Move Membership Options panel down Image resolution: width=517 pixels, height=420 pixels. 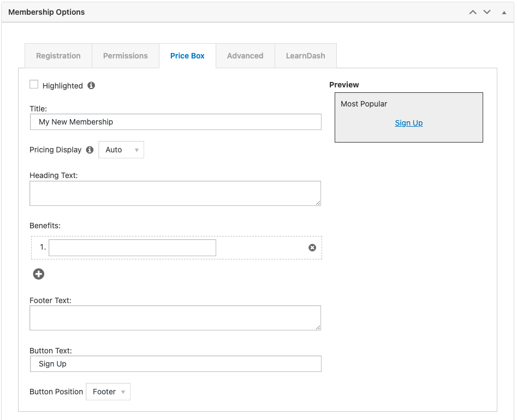[x=487, y=12]
